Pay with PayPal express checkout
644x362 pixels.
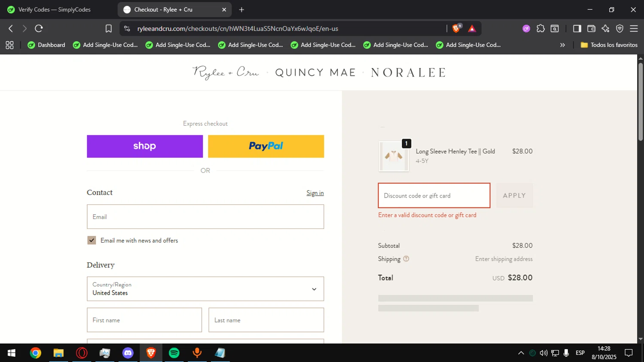[266, 146]
